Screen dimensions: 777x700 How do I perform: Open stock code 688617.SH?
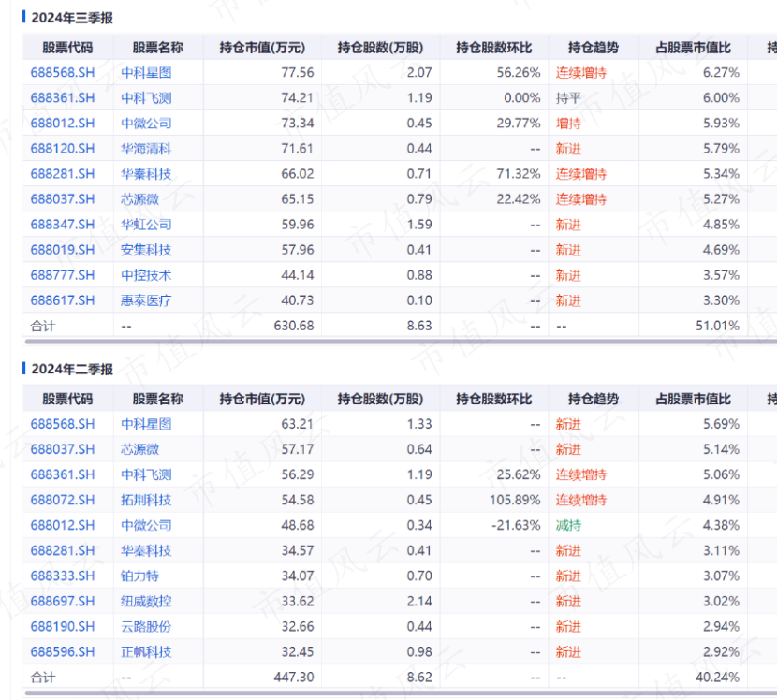pos(63,300)
